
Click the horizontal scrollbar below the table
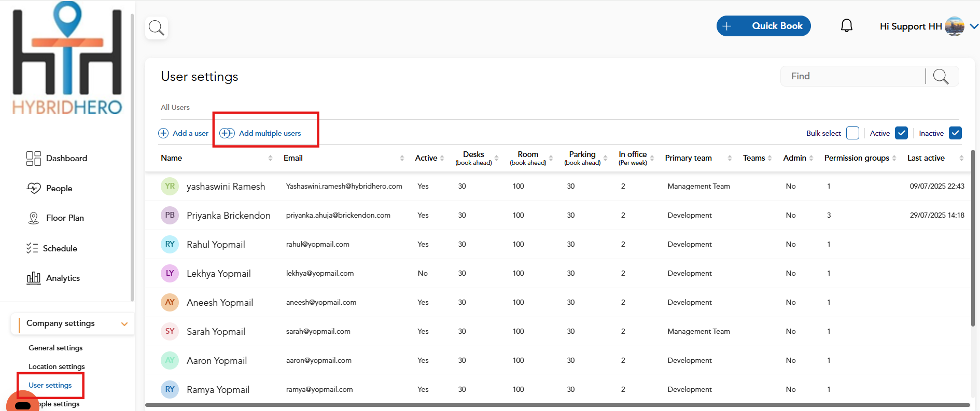pyautogui.click(x=557, y=405)
